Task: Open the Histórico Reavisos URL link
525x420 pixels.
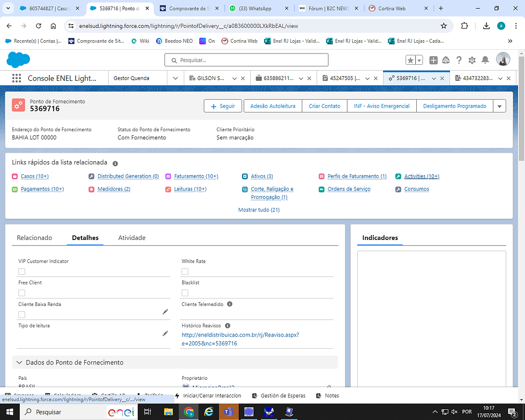Action: point(240,339)
